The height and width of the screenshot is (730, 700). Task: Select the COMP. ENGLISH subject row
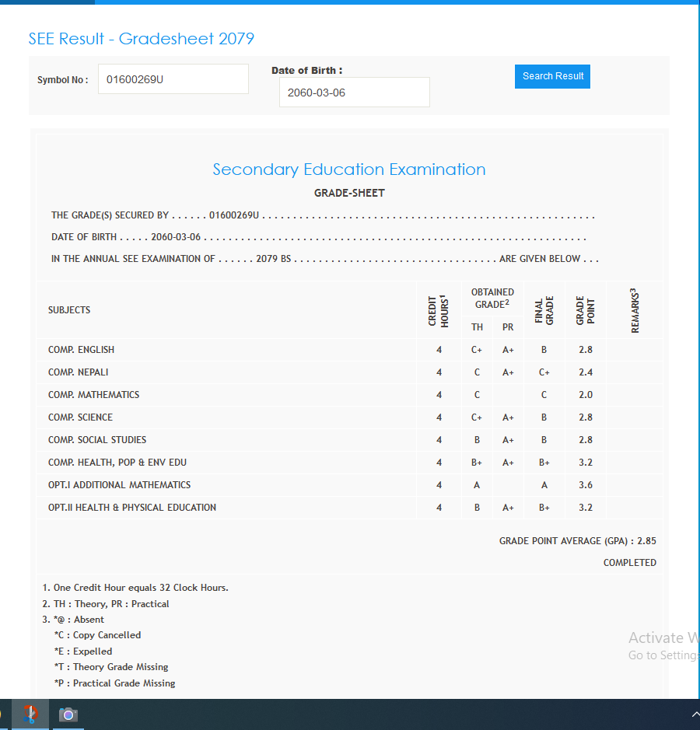pyautogui.click(x=81, y=350)
